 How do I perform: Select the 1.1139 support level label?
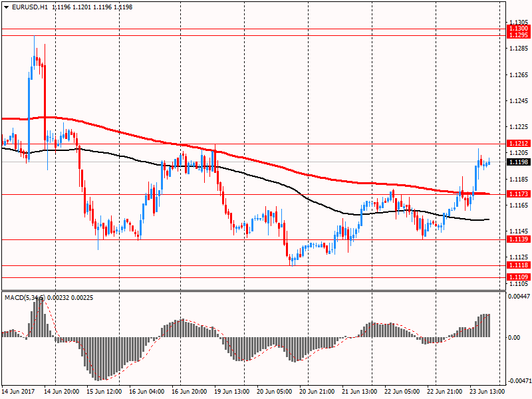[x=519, y=239]
